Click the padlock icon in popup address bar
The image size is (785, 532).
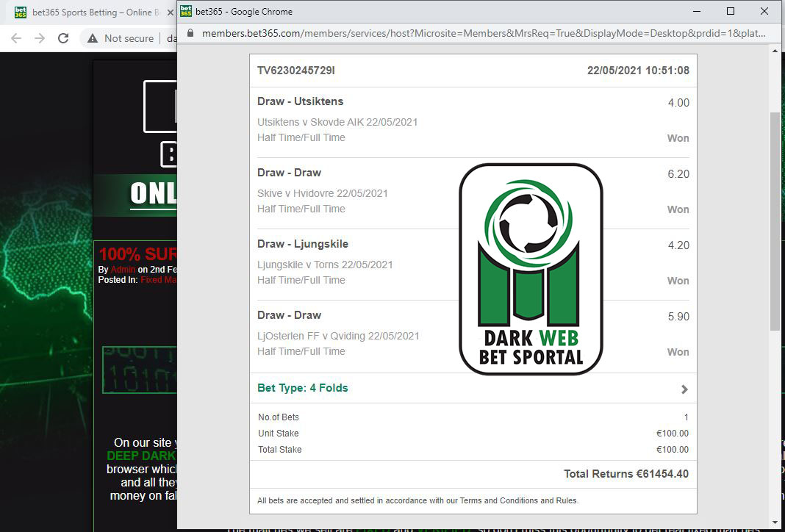point(190,33)
